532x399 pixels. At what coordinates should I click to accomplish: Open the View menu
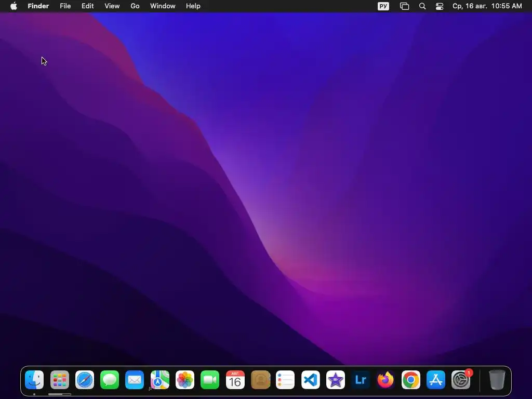point(112,6)
